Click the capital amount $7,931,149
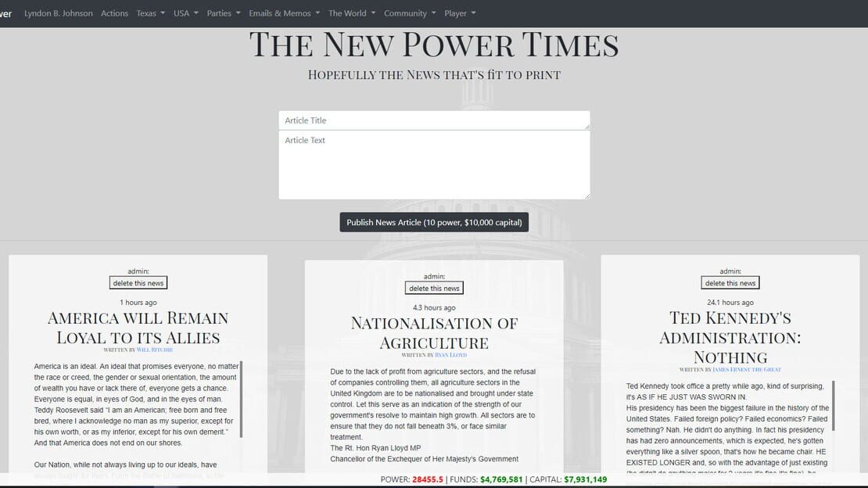The width and height of the screenshot is (868, 488). (586, 479)
